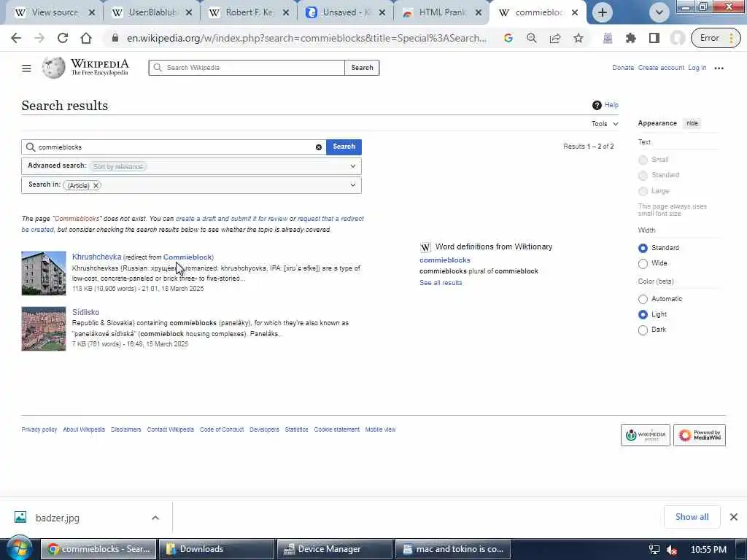This screenshot has height=560, width=747.
Task: Click the Wikipedia globe logo
Action: 53,68
